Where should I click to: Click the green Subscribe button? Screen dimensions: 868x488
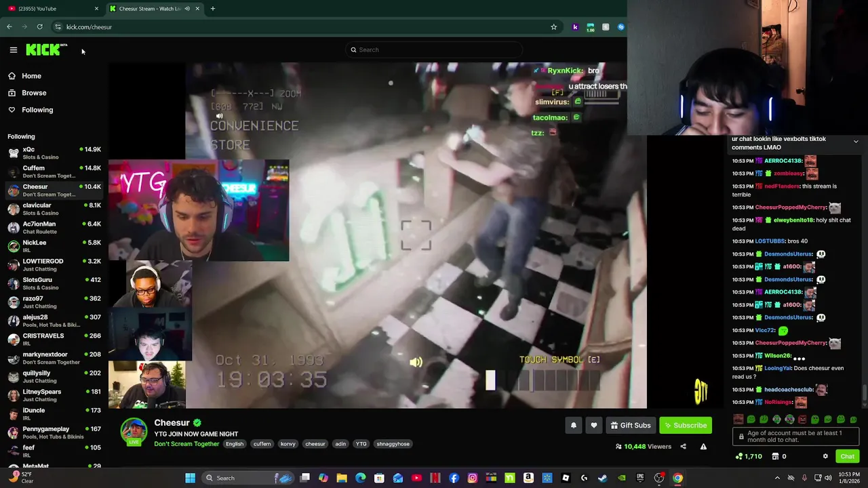pos(686,425)
